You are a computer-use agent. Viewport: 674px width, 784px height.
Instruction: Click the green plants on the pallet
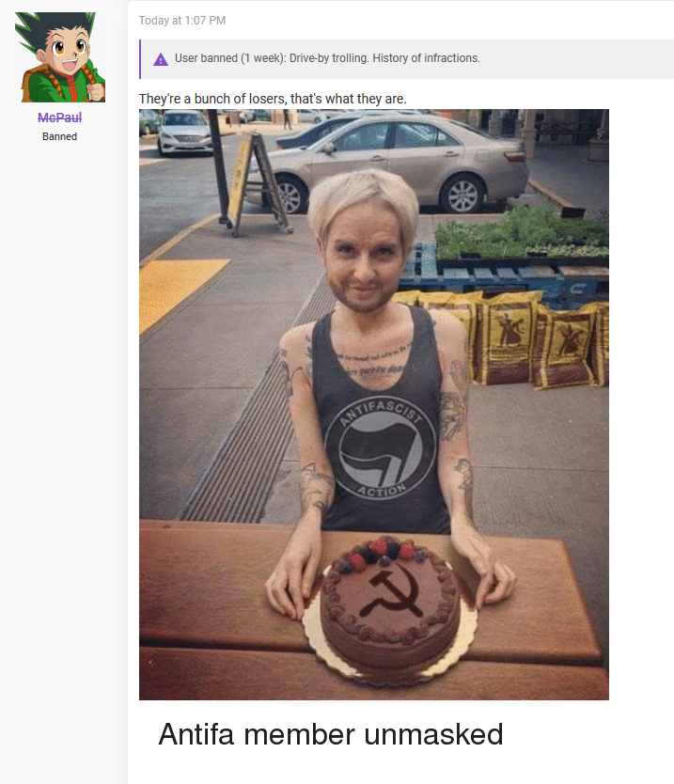coord(522,232)
